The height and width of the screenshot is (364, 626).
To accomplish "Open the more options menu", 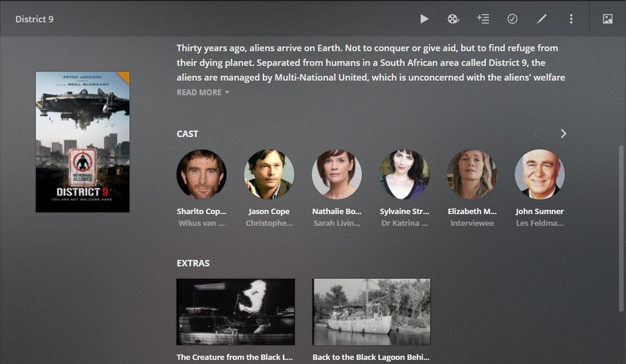I will [571, 19].
